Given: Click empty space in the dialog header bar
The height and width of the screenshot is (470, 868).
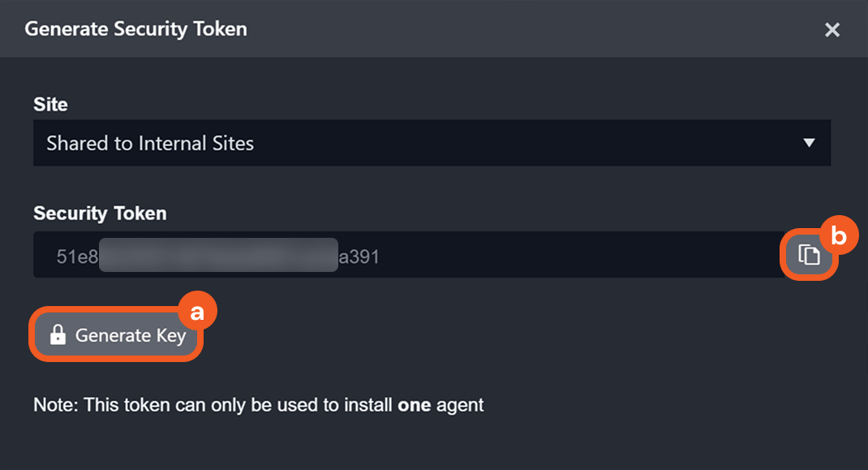Looking at the screenshot, I should (527, 29).
